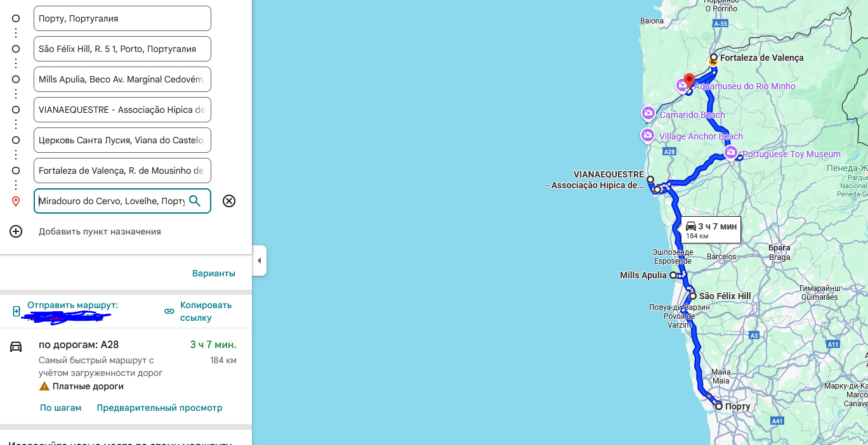
Task: Select the Camarido Beach photo marker
Action: coord(648,113)
